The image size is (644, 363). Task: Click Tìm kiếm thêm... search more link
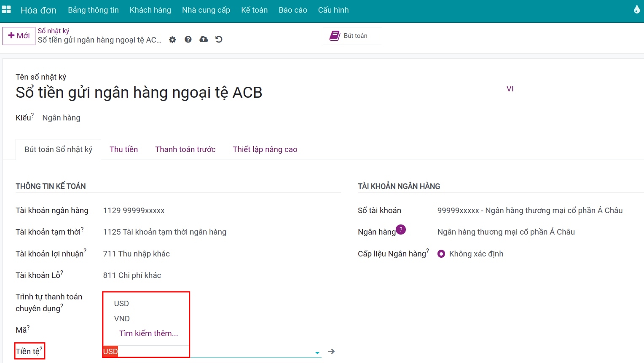[148, 334]
